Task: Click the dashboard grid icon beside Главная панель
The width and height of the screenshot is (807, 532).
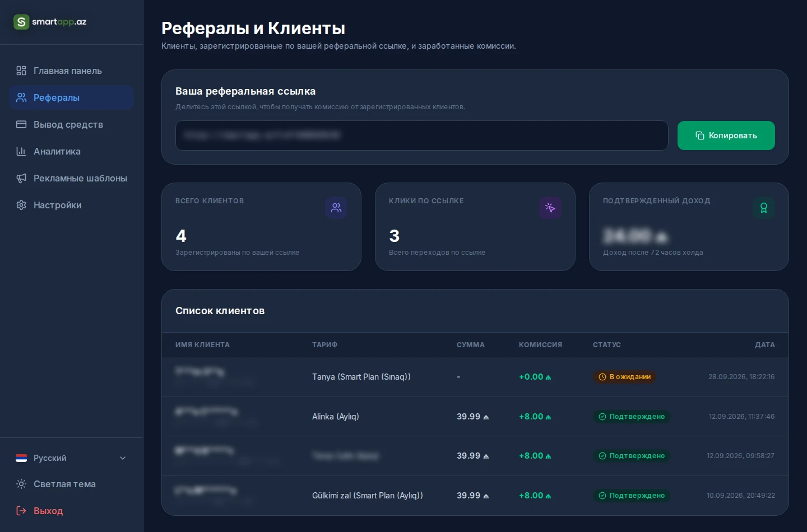Action: point(21,71)
